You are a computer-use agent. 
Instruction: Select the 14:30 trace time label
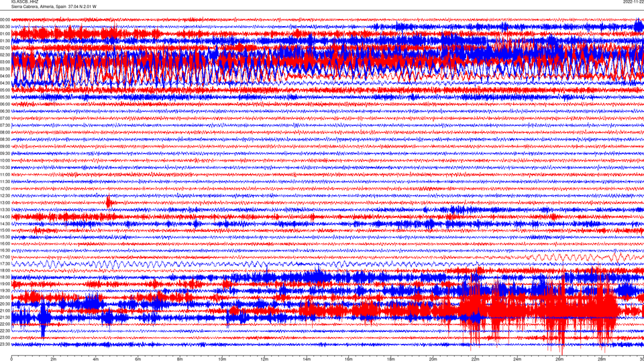click(x=5, y=224)
